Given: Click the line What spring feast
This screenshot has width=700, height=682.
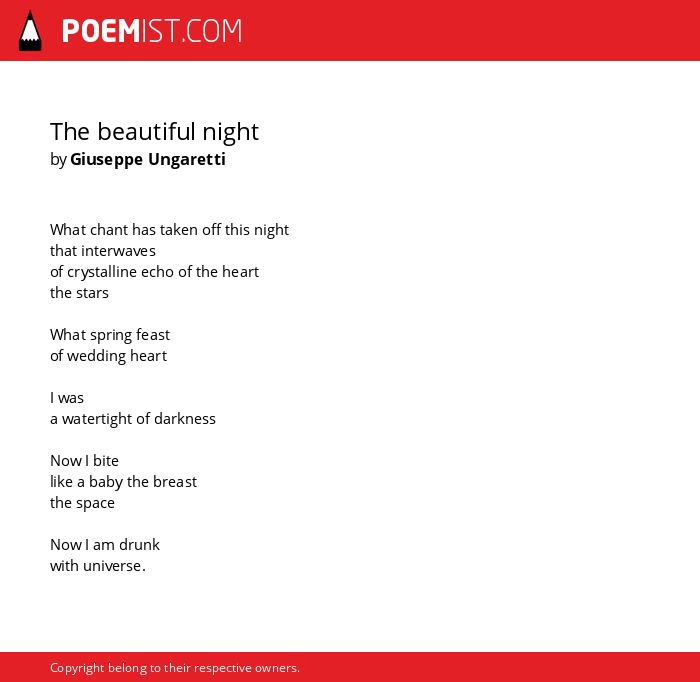Looking at the screenshot, I should (x=110, y=335).
